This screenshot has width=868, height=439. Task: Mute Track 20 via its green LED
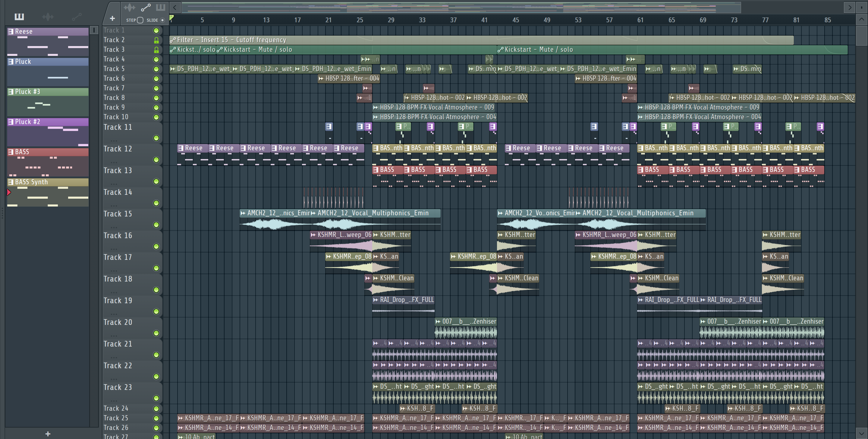tap(156, 333)
